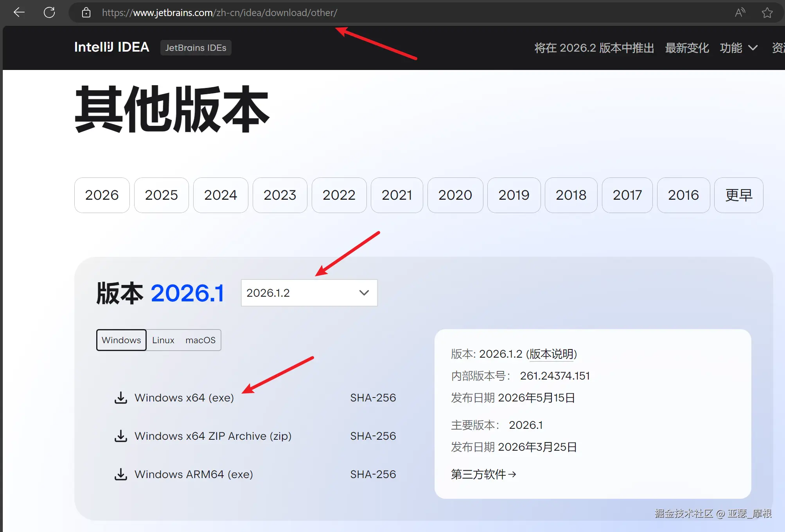Image resolution: width=785 pixels, height=532 pixels.
Task: Click the download icon for Windows ARM64 (exe)
Action: coord(121,474)
